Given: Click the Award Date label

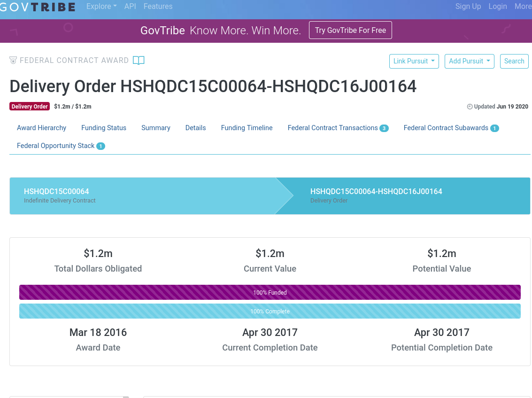Looking at the screenshot, I should tap(98, 348).
